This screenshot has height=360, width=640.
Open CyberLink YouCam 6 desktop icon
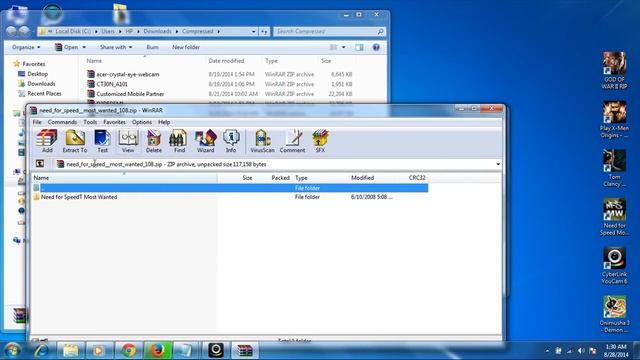click(x=614, y=266)
